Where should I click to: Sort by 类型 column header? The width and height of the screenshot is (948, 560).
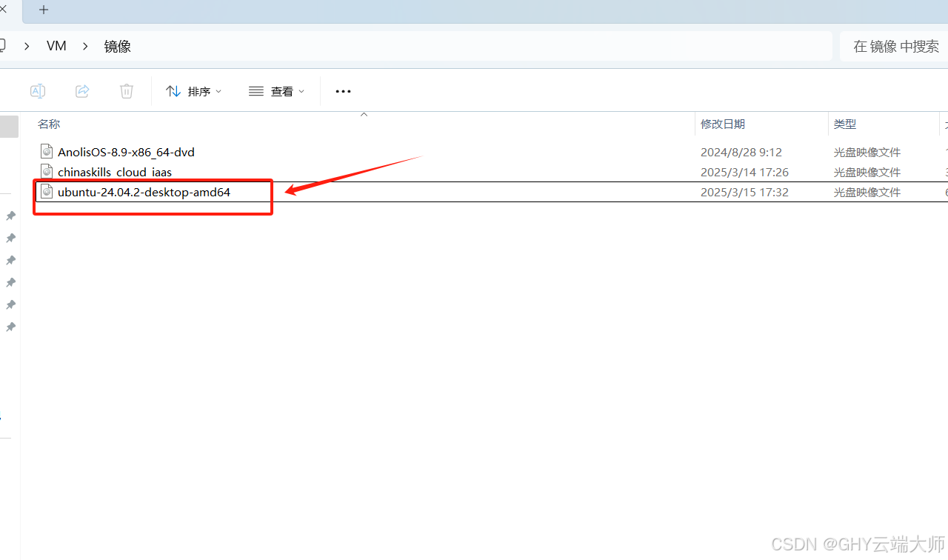(845, 124)
